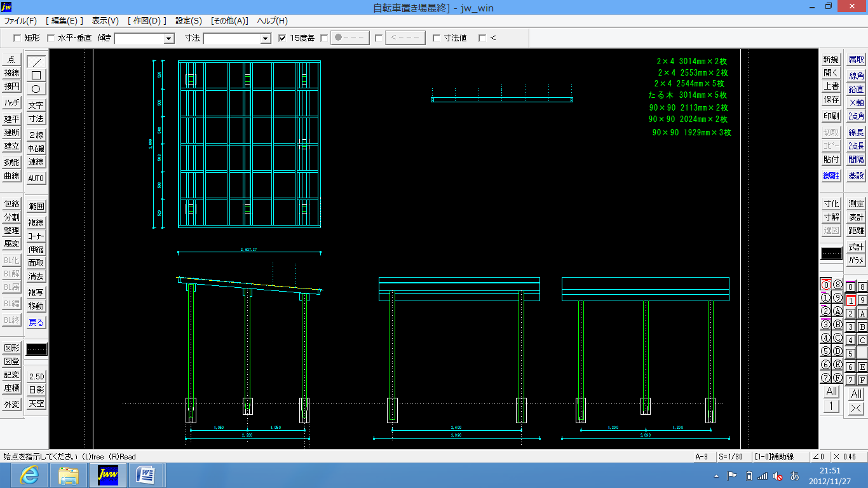Select the rectangle (□) drawing tool
The width and height of the screenshot is (868, 488).
(36, 76)
